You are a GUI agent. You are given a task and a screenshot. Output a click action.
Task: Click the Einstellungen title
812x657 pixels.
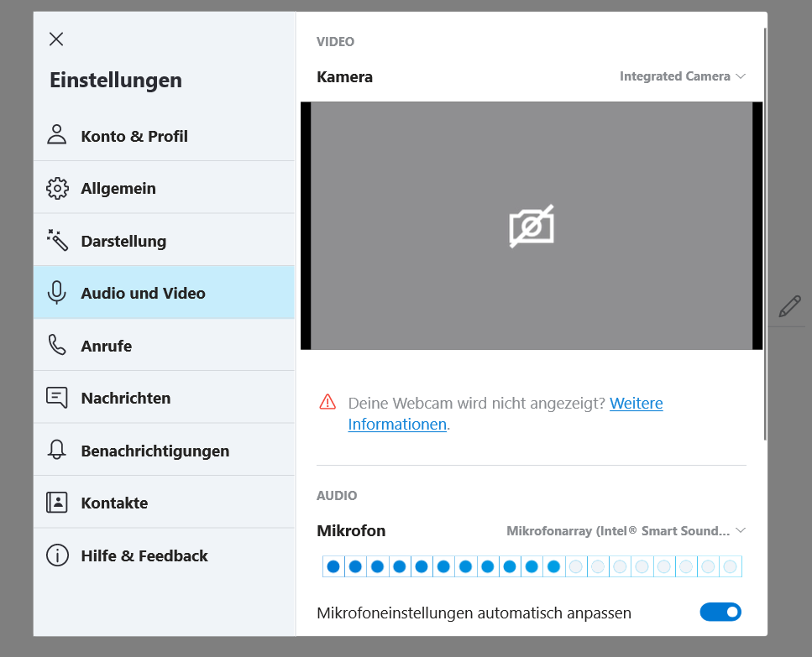coord(116,81)
